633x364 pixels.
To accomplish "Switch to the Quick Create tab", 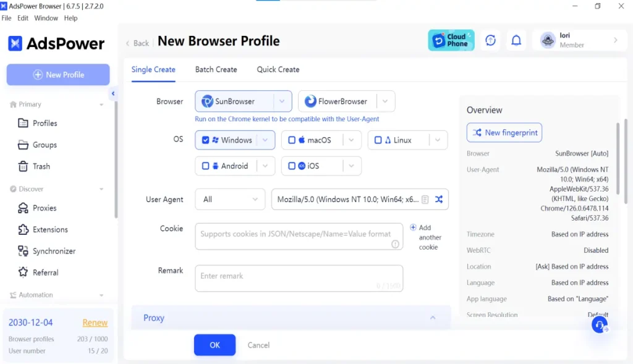I will (x=278, y=69).
